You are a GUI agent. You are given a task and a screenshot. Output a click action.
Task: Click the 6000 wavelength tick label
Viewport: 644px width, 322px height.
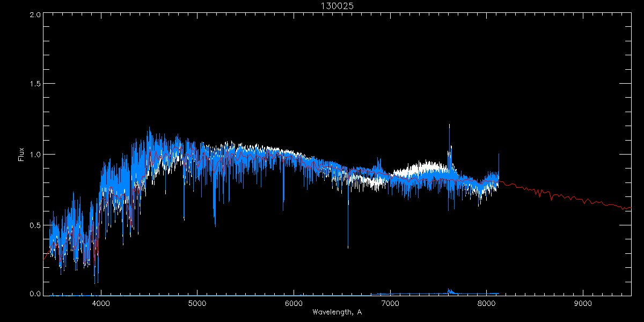click(294, 304)
